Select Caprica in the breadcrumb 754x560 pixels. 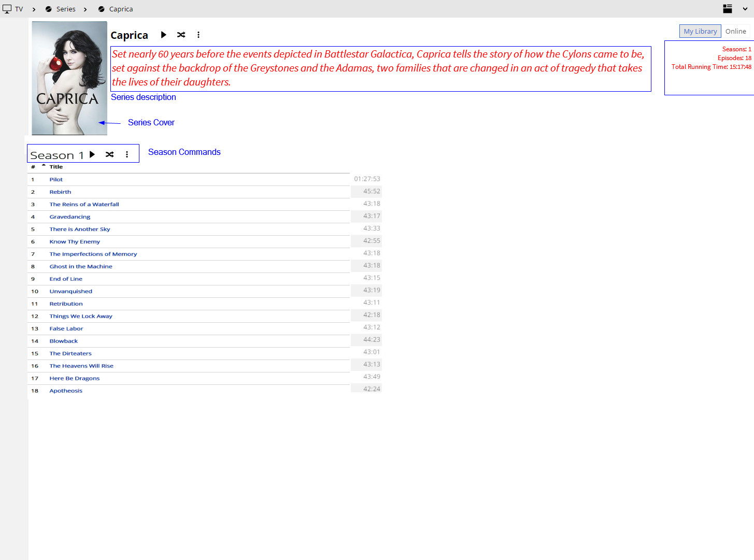(x=121, y=9)
